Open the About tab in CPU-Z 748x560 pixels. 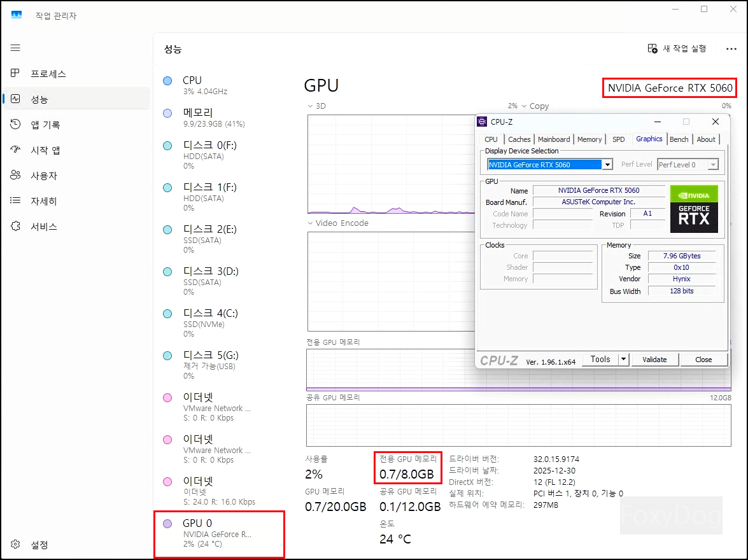point(706,139)
